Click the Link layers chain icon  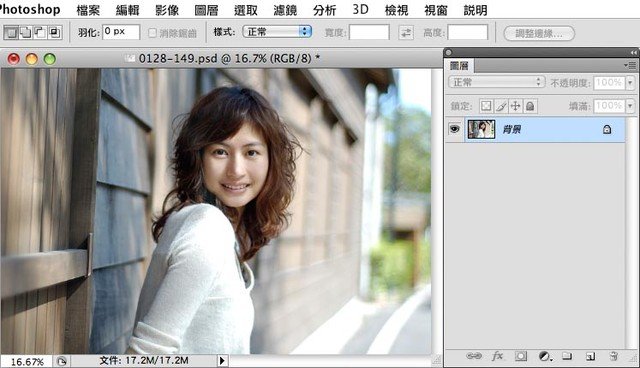click(473, 356)
